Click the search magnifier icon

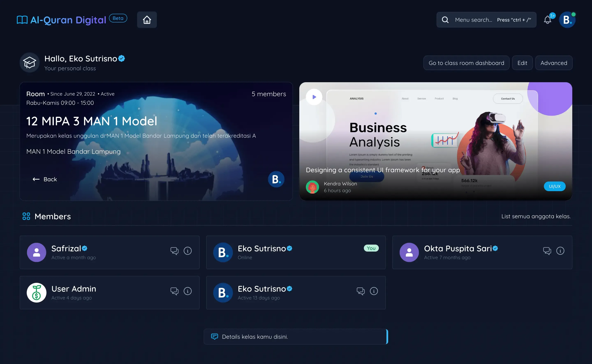click(445, 20)
